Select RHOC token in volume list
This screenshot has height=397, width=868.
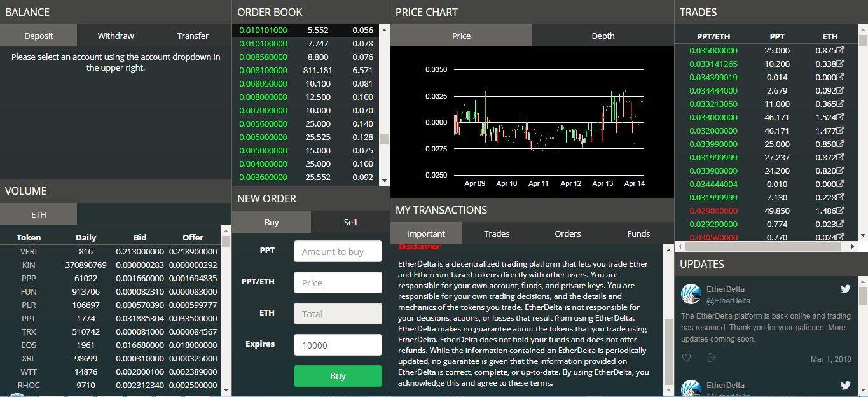pyautogui.click(x=29, y=385)
